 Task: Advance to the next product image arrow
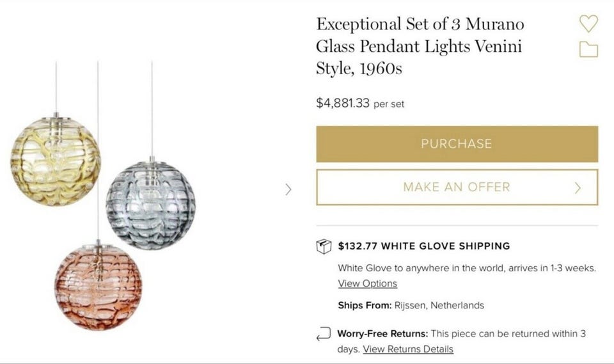tap(288, 189)
